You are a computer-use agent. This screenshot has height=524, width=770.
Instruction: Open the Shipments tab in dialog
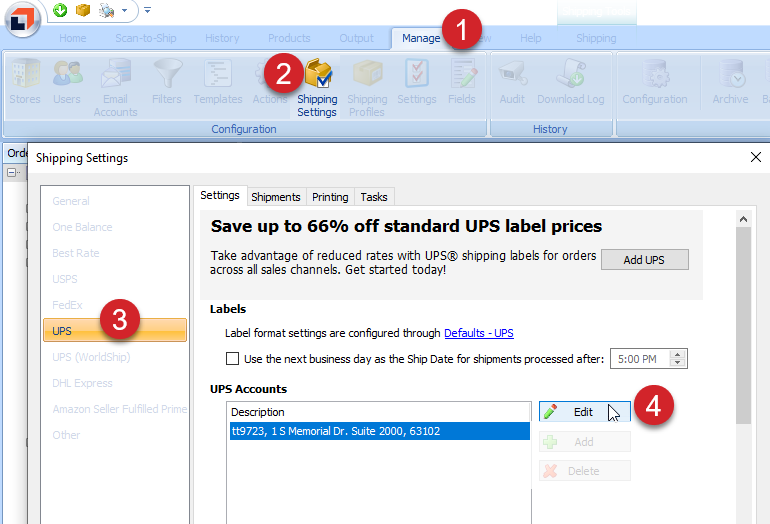click(276, 197)
